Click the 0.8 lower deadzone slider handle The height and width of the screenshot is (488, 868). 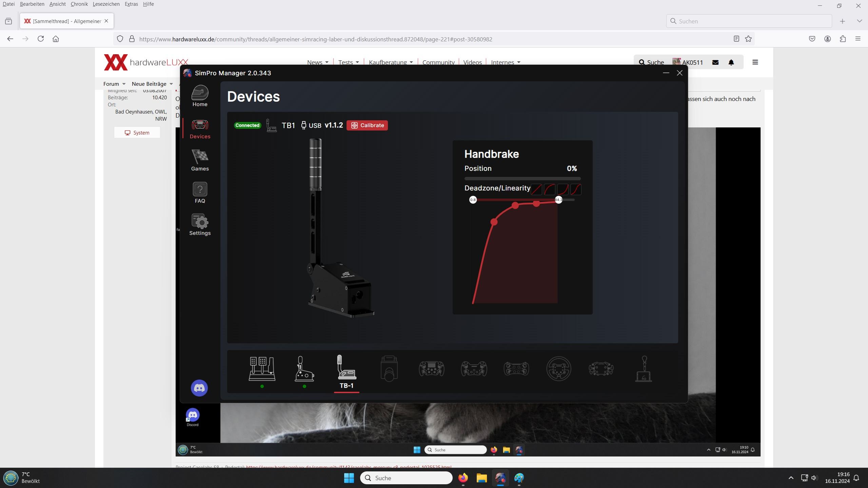[x=473, y=200]
